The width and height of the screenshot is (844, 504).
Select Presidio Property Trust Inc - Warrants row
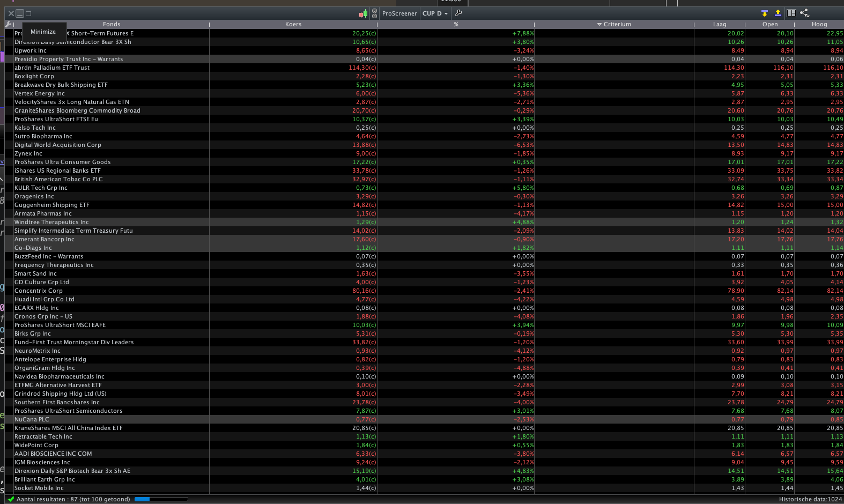(x=425, y=59)
